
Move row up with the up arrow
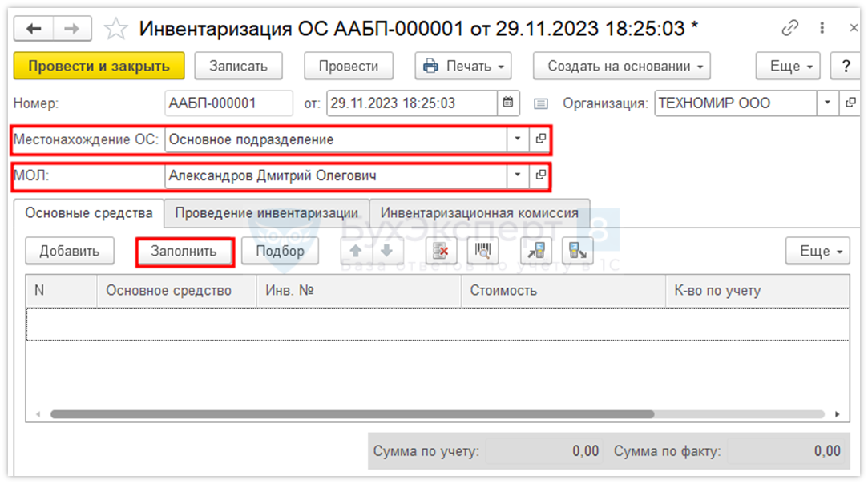355,251
